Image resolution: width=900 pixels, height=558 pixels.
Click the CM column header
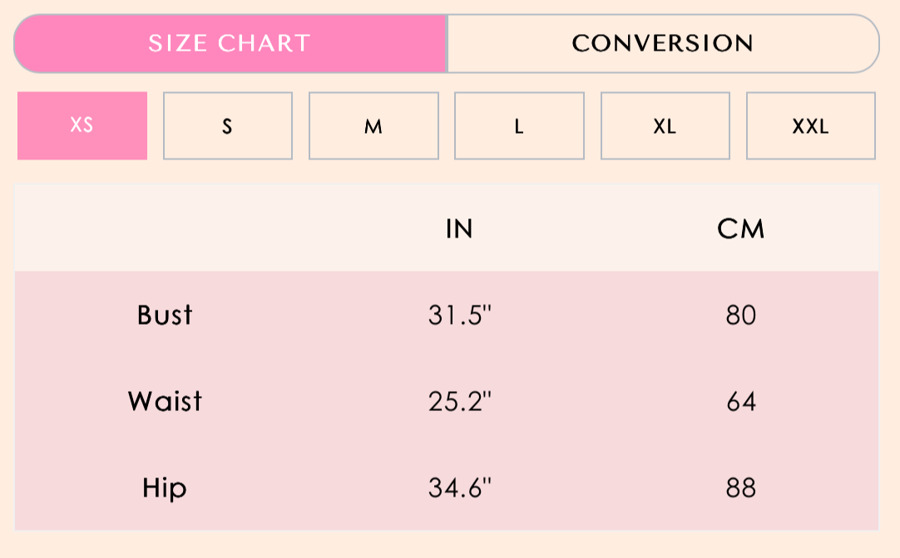(x=741, y=229)
